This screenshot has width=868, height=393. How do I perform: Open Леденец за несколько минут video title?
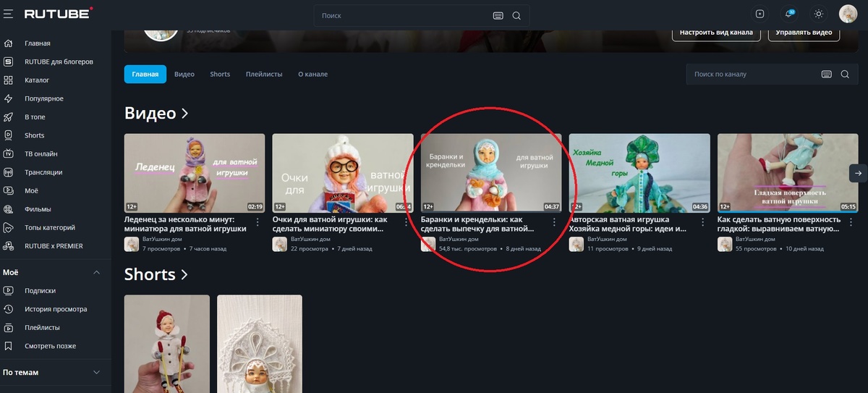coord(185,224)
